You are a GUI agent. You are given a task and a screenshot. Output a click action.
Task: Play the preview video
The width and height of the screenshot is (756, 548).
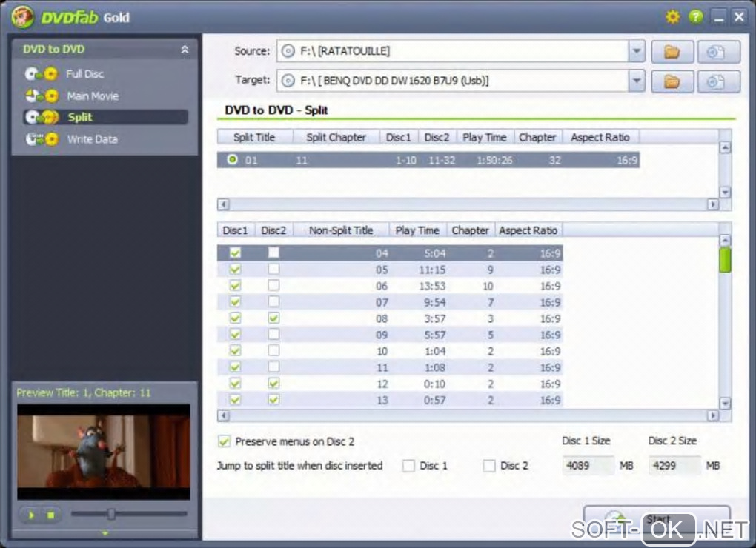tap(31, 515)
